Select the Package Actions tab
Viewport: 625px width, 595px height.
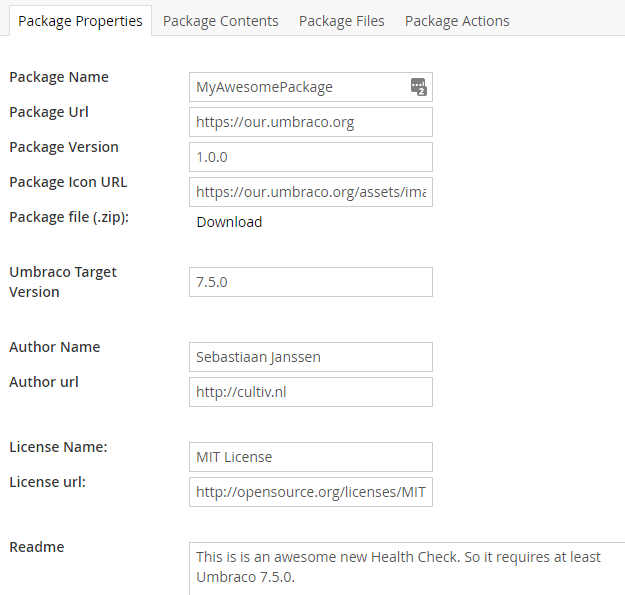(457, 21)
